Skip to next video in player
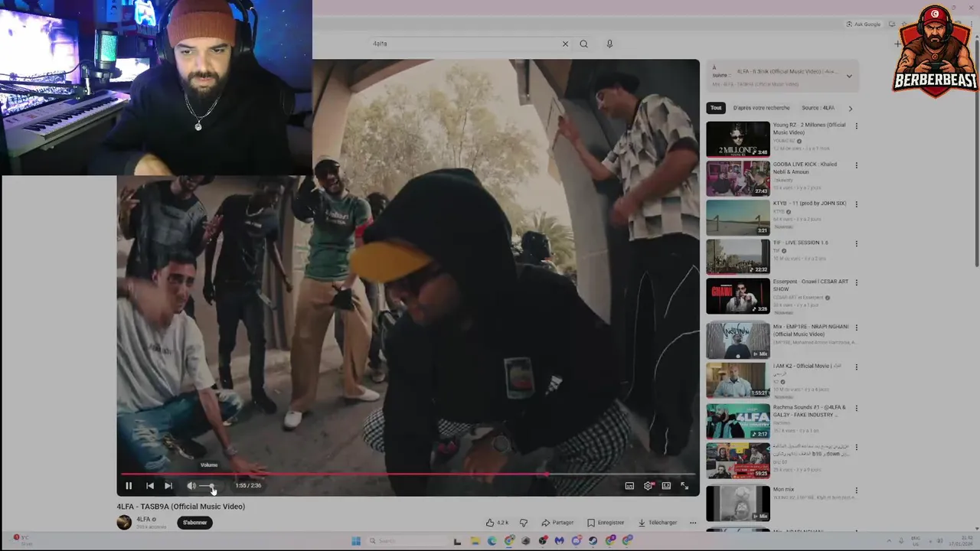Viewport: 980px width, 551px height. tap(168, 485)
